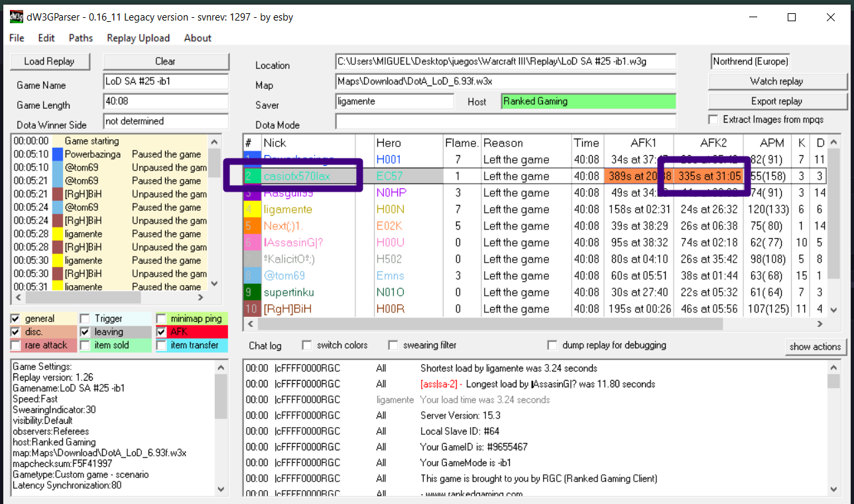Click the show actions button
The image size is (854, 504).
[815, 346]
